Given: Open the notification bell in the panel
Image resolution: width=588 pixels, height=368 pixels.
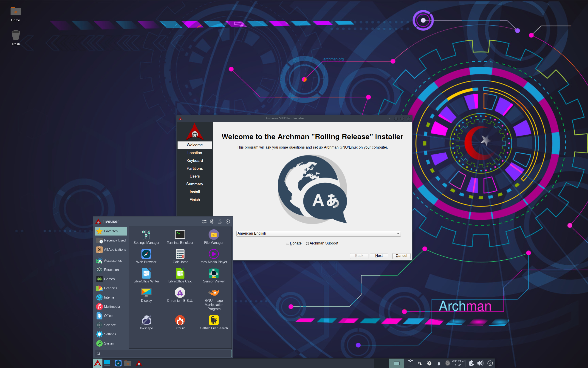Looking at the screenshot, I should (439, 363).
